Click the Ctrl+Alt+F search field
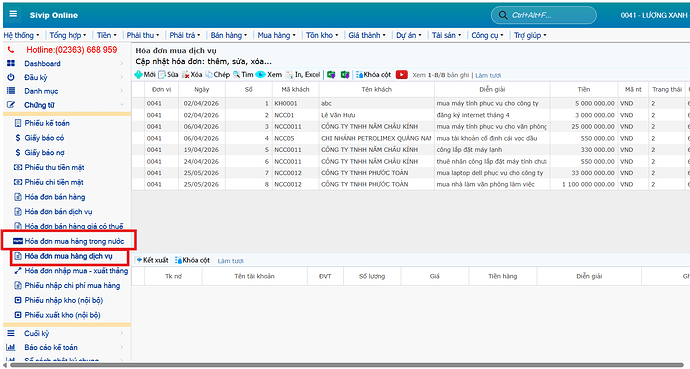 pos(544,15)
